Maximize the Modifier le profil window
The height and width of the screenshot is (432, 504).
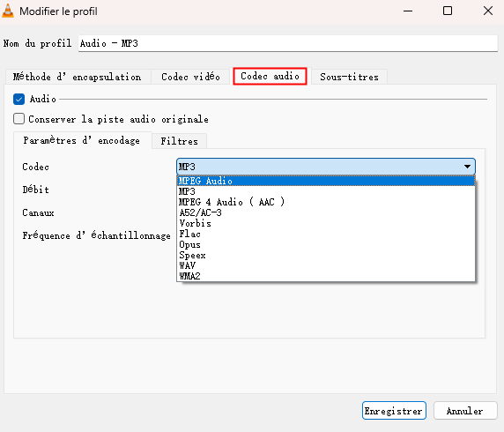[448, 11]
